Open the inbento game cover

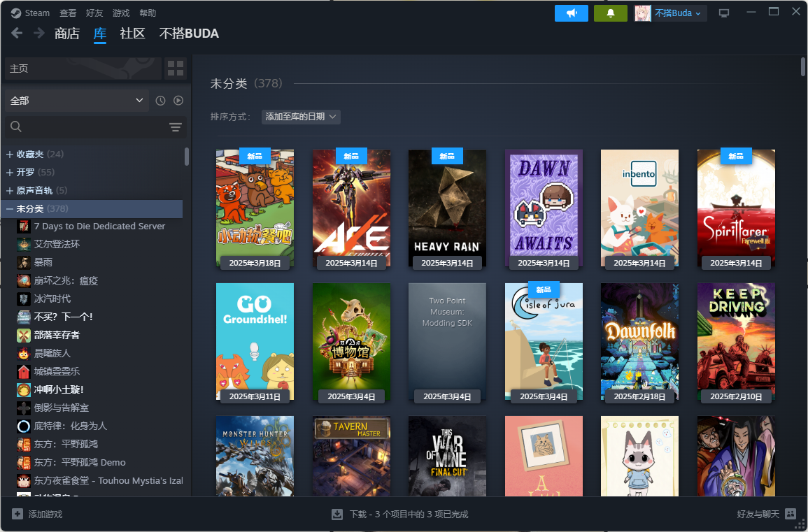(x=639, y=208)
